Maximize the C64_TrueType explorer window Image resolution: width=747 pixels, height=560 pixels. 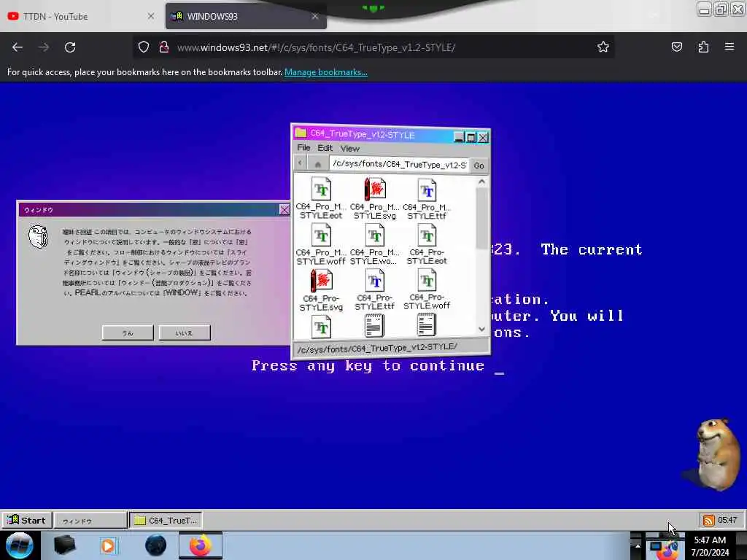pyautogui.click(x=471, y=137)
